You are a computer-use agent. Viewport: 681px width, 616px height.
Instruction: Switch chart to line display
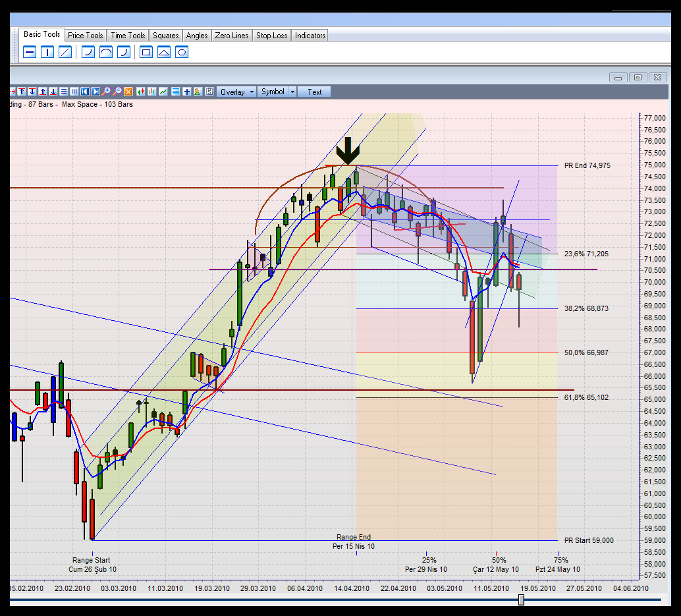tap(163, 92)
